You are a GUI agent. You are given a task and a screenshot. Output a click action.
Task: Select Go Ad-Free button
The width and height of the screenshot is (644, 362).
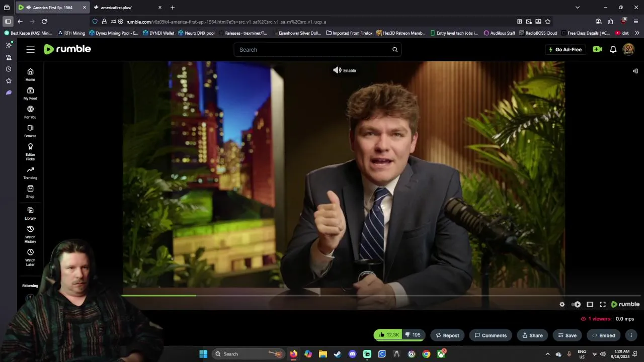coord(565,50)
